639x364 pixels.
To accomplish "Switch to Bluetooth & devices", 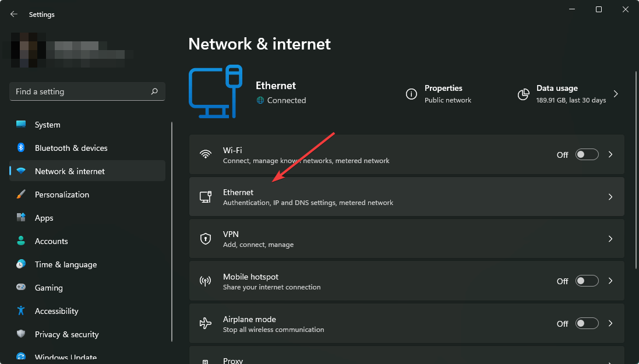I will [70, 147].
